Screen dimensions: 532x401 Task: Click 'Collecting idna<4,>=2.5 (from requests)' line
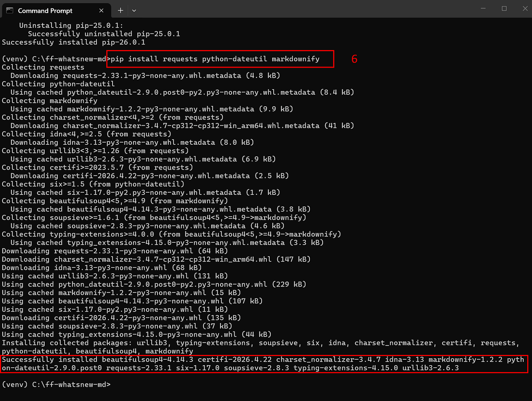pos(87,134)
